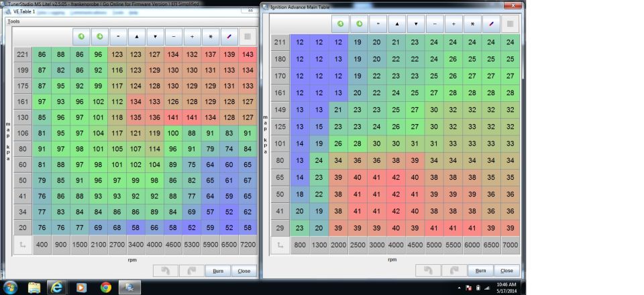Click the down triangle decrement button in VE Table

pyautogui.click(x=155, y=36)
